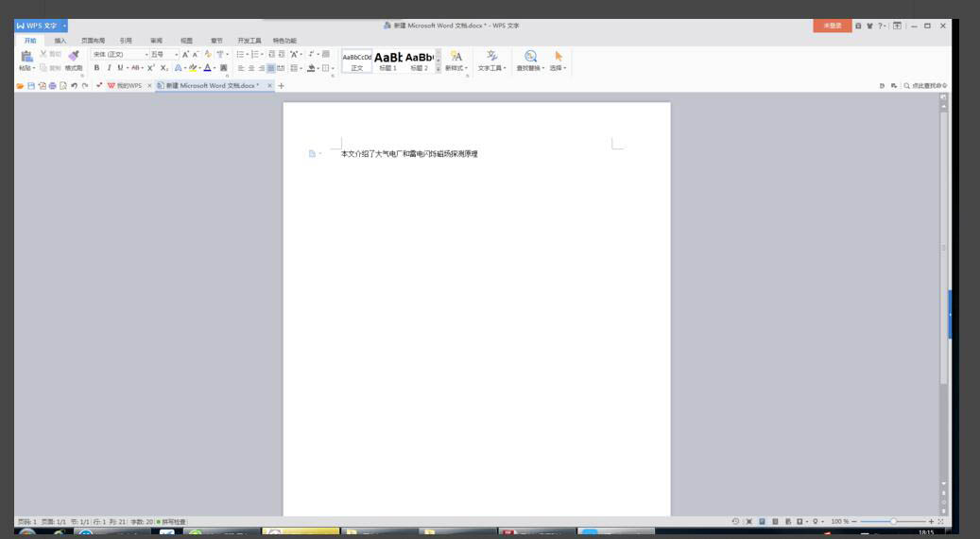The height and width of the screenshot is (539, 980).
Task: Open the font name dropdown 宋体 (正文)
Action: (119, 55)
